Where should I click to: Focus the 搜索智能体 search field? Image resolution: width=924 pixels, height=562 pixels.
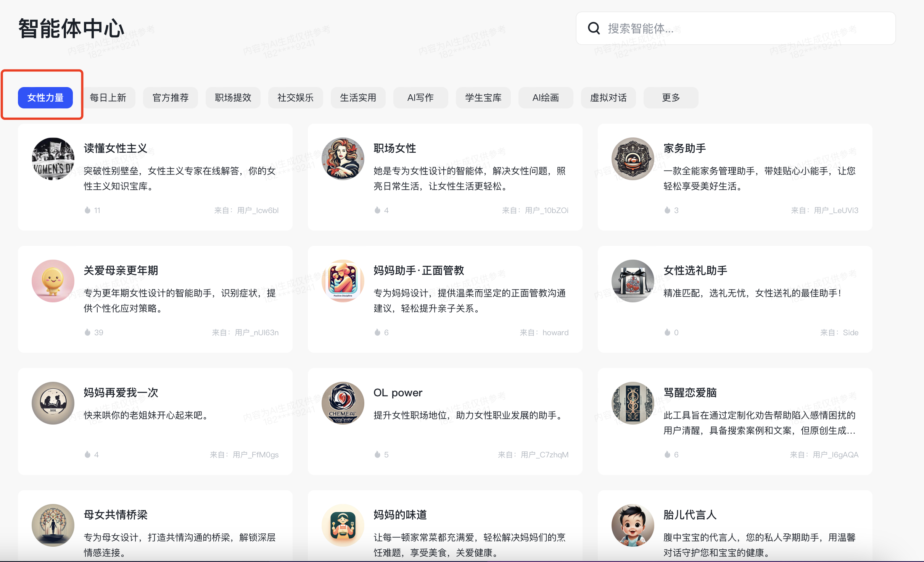(744, 28)
